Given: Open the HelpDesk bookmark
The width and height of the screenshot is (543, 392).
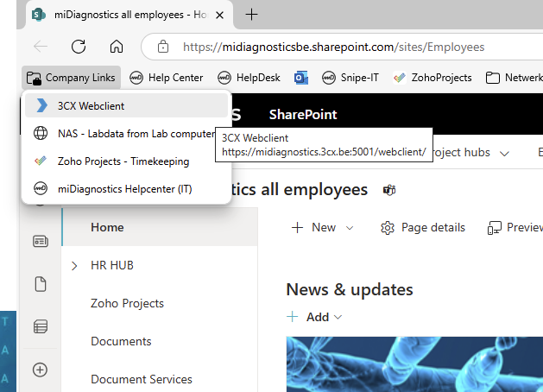Looking at the screenshot, I should tap(249, 78).
